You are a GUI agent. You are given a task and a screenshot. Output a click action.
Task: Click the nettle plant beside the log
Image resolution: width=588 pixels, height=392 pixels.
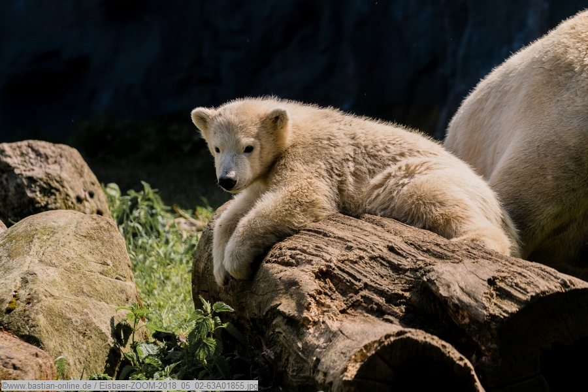coord(196,340)
